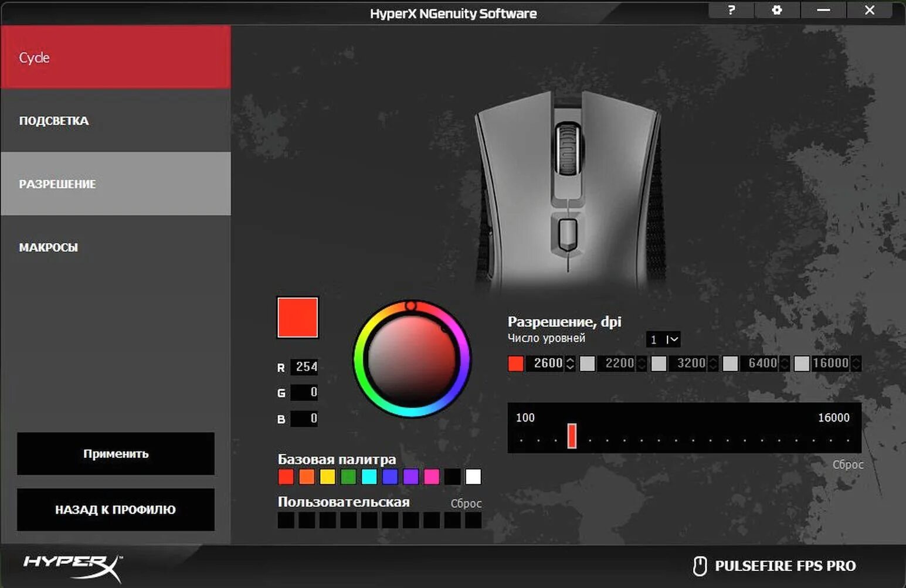Open the settings gear icon
The width and height of the screenshot is (906, 588).
[776, 10]
